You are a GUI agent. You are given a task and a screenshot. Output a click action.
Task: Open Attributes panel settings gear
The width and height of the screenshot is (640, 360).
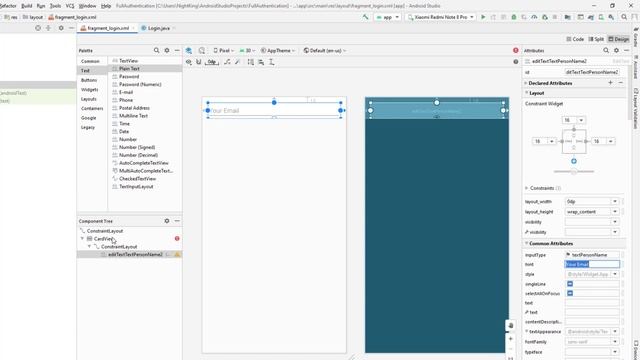click(616, 50)
